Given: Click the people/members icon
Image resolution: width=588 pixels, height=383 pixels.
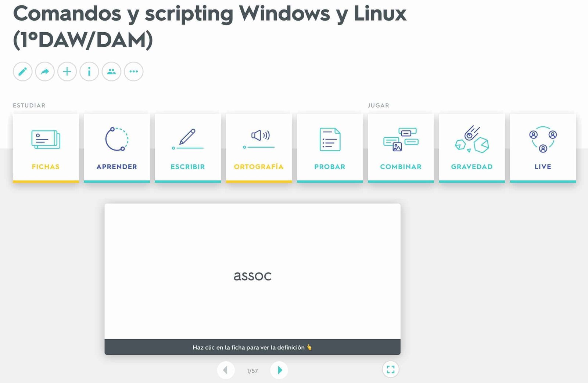Looking at the screenshot, I should pos(111,71).
